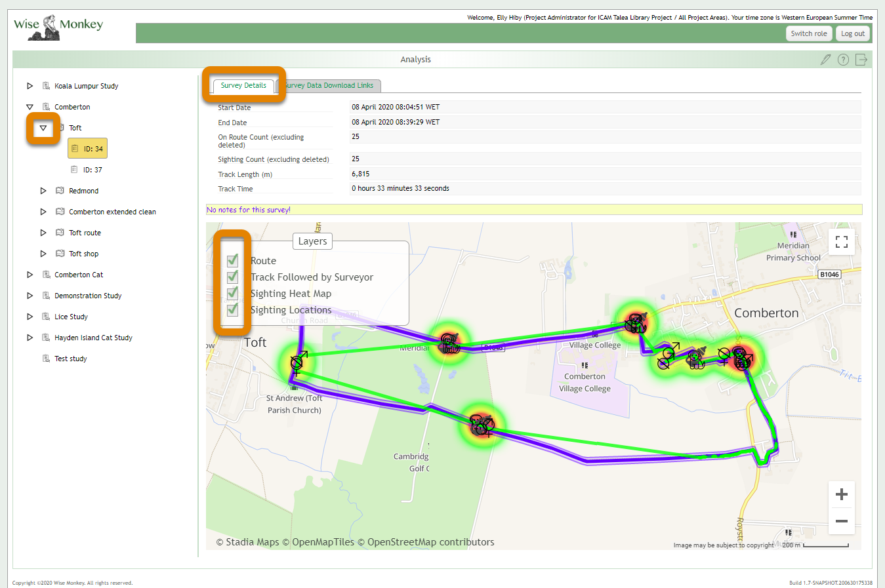
Task: Toggle the Sighting Heat Map checkbox
Action: coord(232,293)
